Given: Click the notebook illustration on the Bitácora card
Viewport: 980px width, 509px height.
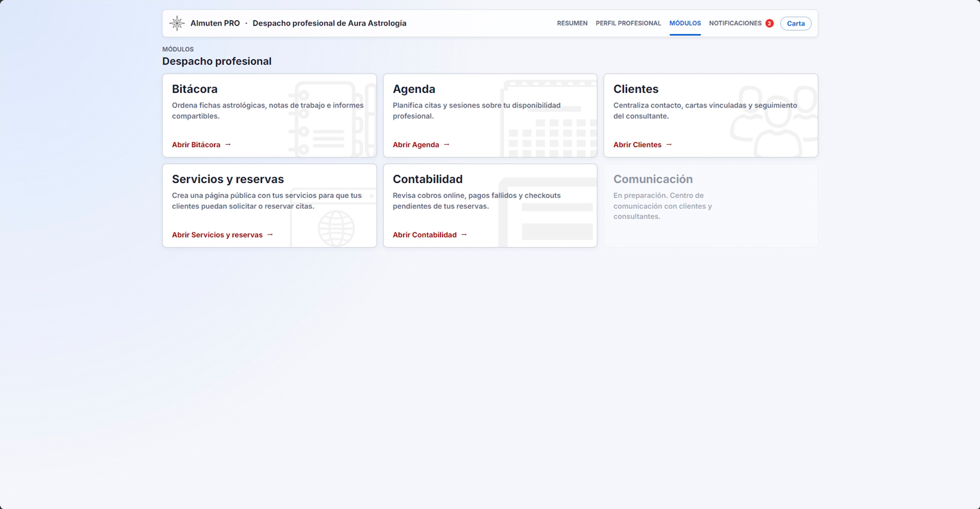Looking at the screenshot, I should [332, 118].
